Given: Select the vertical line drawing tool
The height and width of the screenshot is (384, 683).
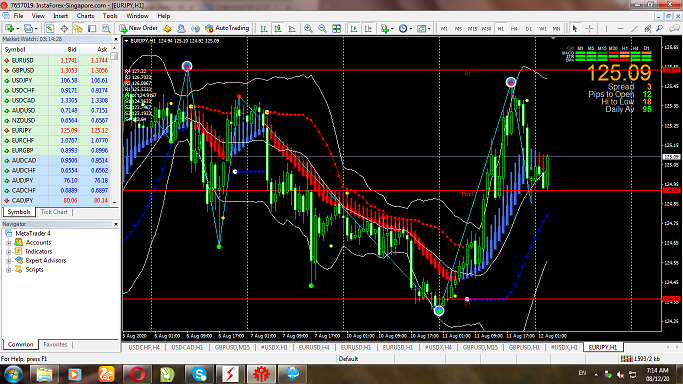Looking at the screenshot, I should [x=606, y=28].
